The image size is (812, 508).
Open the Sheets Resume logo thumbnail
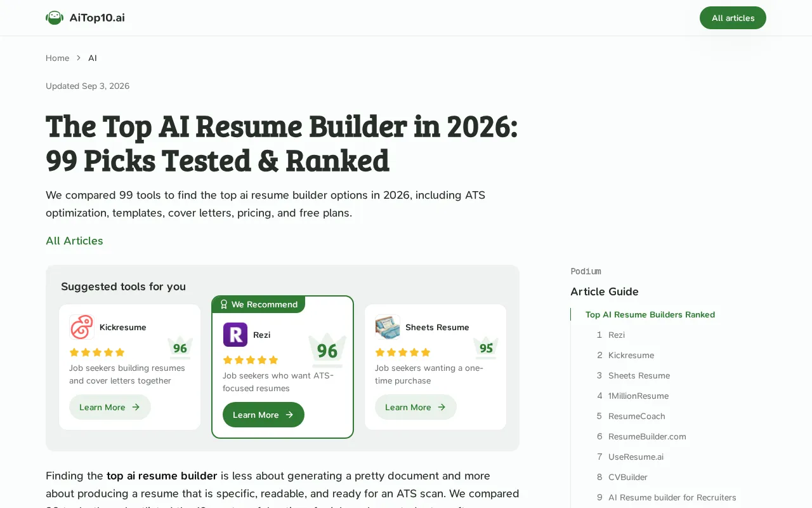point(388,327)
